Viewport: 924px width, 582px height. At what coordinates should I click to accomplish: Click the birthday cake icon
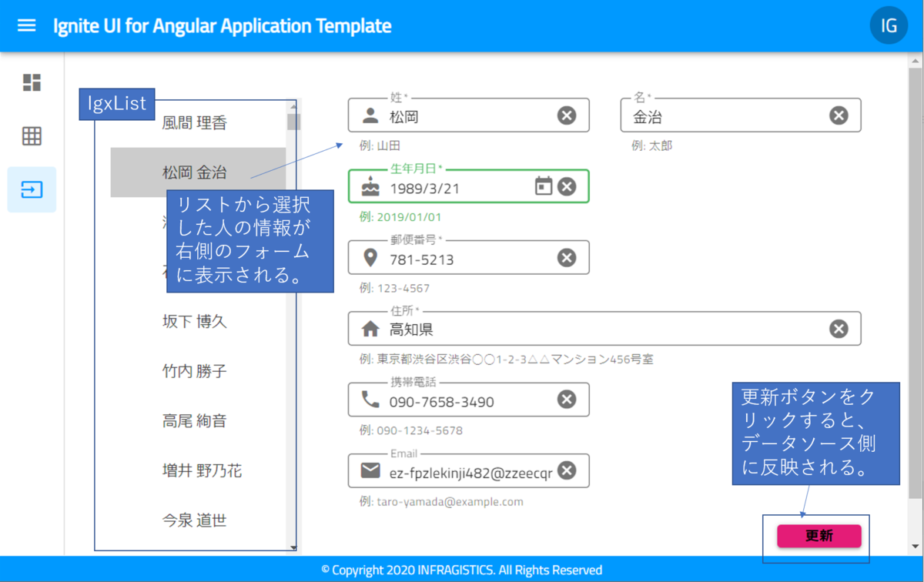click(370, 186)
